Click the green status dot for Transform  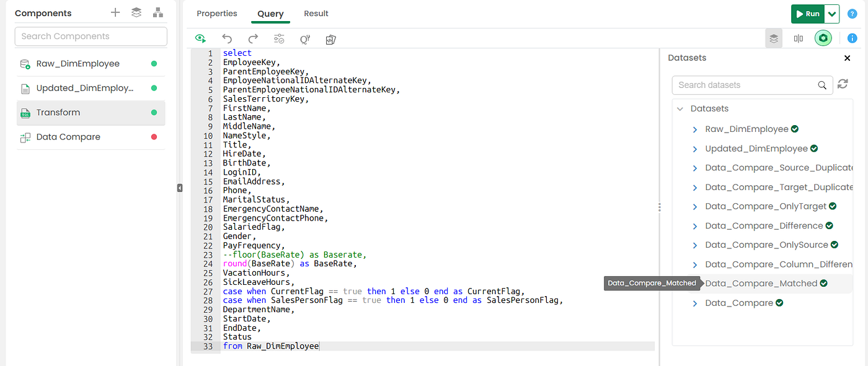click(x=154, y=113)
